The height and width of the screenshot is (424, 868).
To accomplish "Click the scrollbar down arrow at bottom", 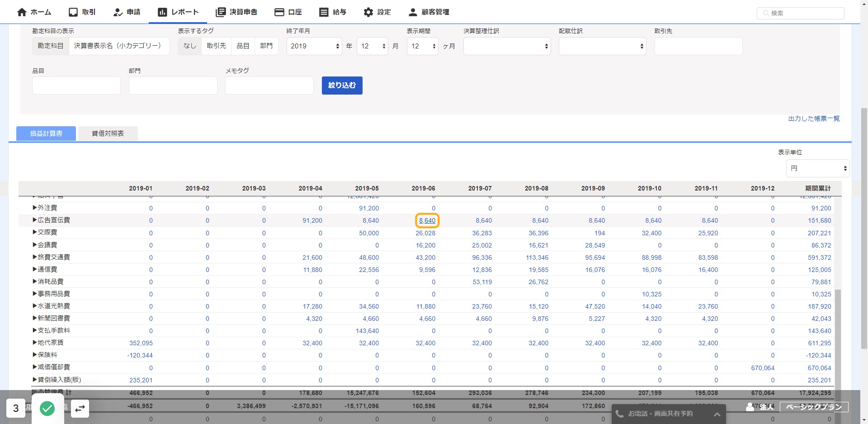I will click(864, 420).
